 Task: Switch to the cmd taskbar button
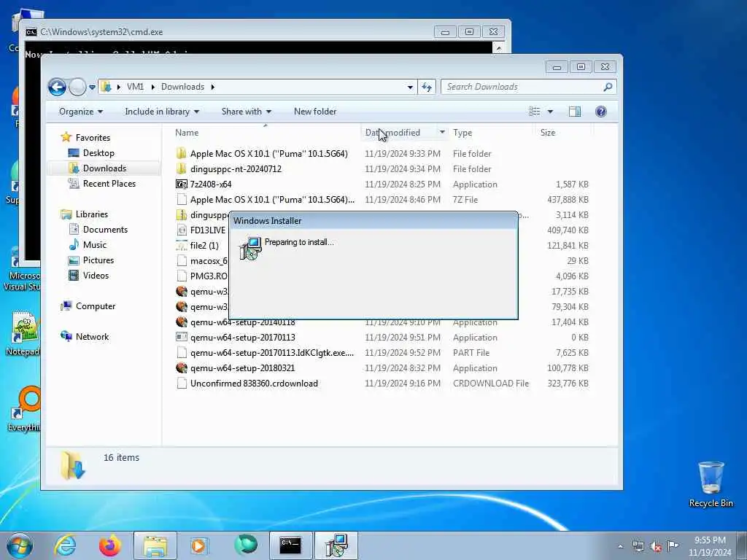click(290, 545)
